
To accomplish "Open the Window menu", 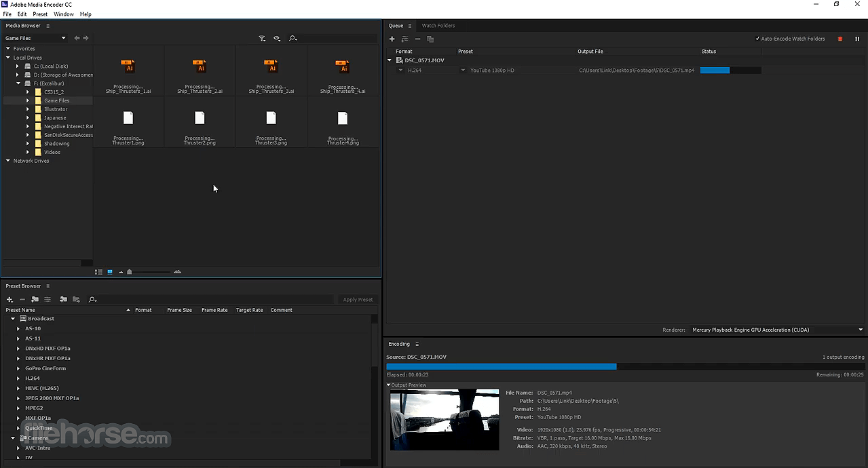I will (x=64, y=14).
